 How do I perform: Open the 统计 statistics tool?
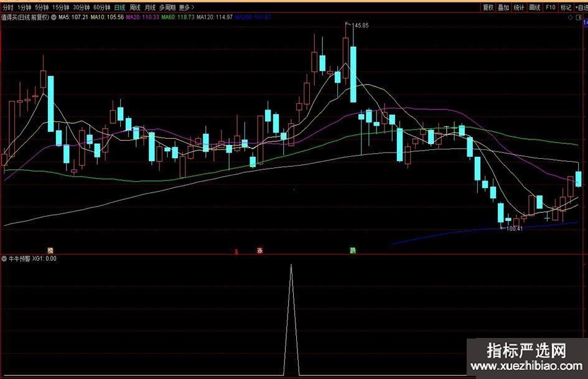pyautogui.click(x=519, y=7)
